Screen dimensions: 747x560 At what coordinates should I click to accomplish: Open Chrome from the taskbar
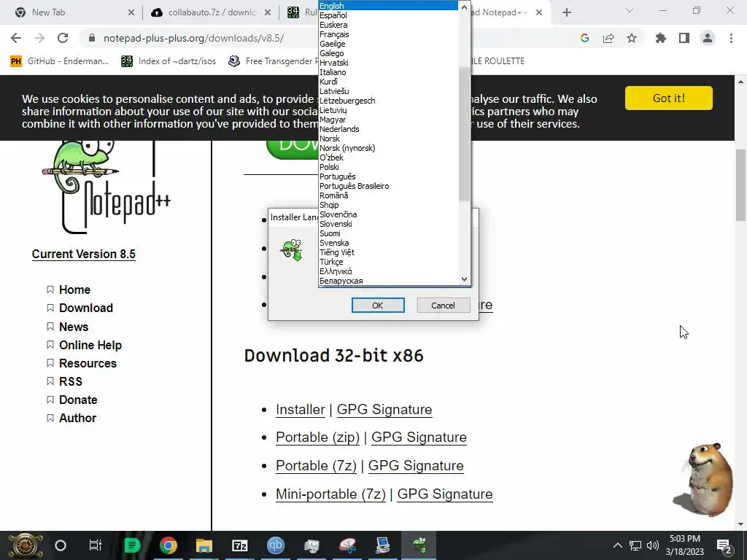[x=169, y=545]
